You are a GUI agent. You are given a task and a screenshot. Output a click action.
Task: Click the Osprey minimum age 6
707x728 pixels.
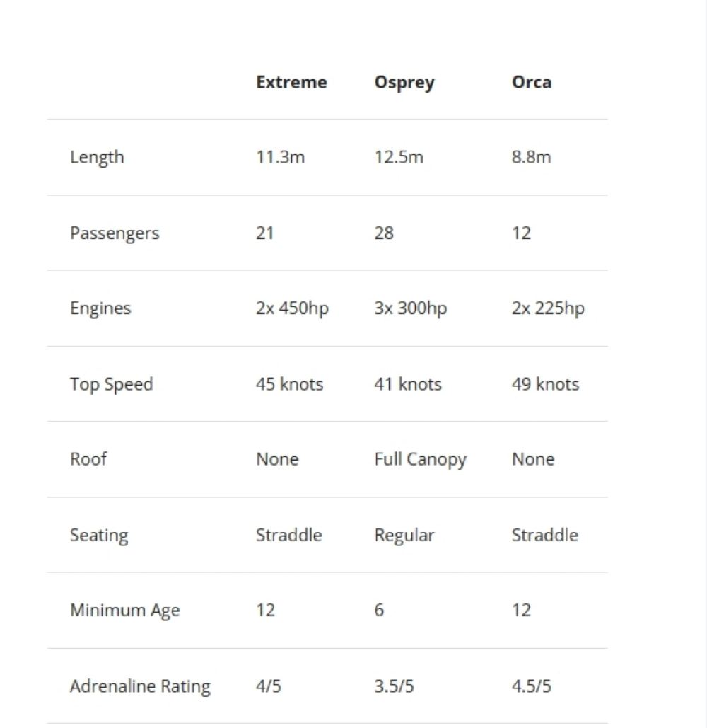pyautogui.click(x=380, y=611)
